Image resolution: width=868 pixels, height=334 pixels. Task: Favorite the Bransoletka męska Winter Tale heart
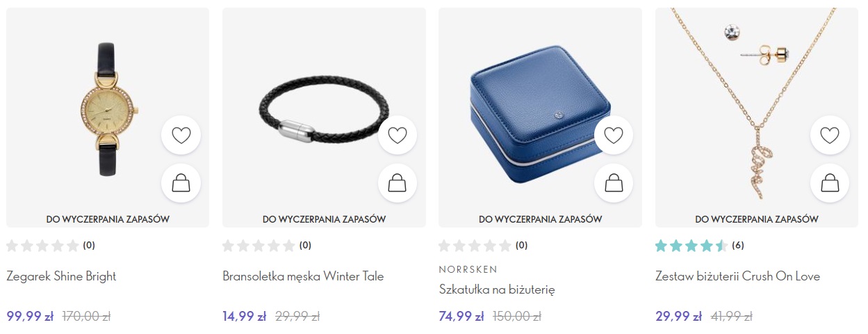coord(398,135)
